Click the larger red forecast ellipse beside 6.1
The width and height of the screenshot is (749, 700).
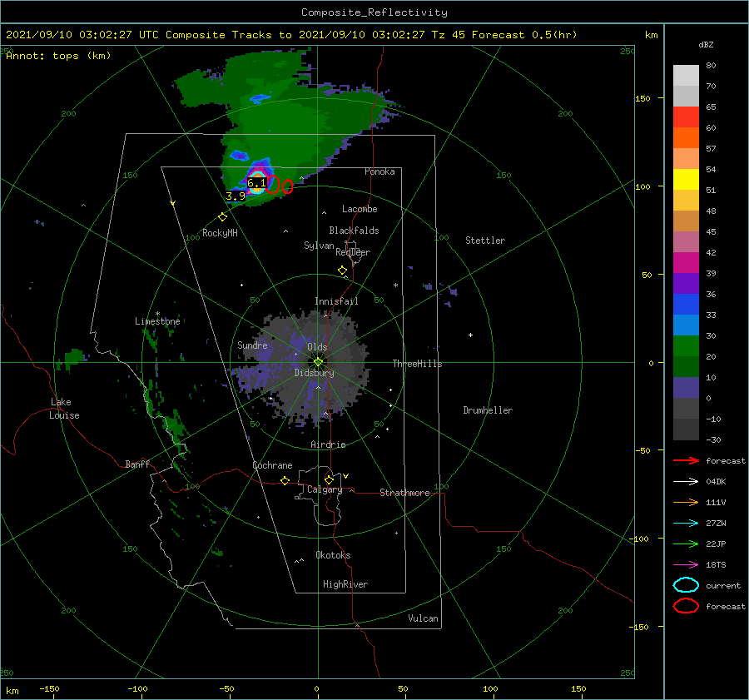coord(273,185)
